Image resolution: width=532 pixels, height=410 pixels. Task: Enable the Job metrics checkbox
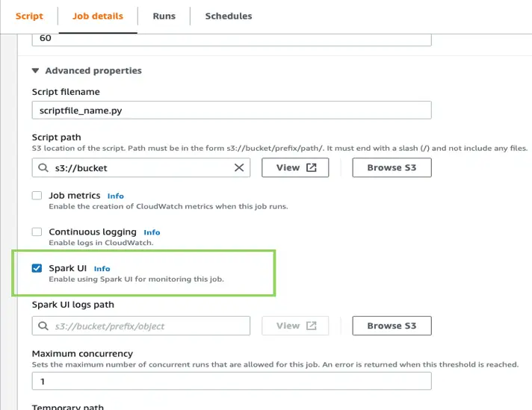coord(37,196)
